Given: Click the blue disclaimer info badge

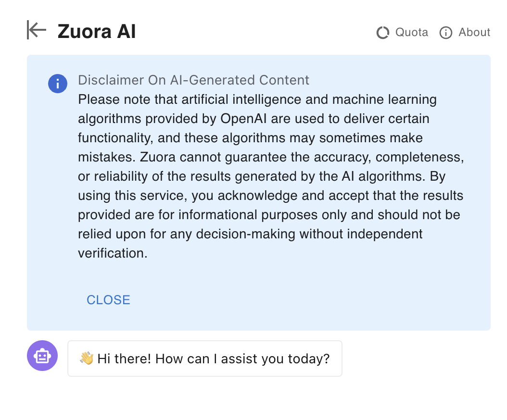Looking at the screenshot, I should 57,83.
